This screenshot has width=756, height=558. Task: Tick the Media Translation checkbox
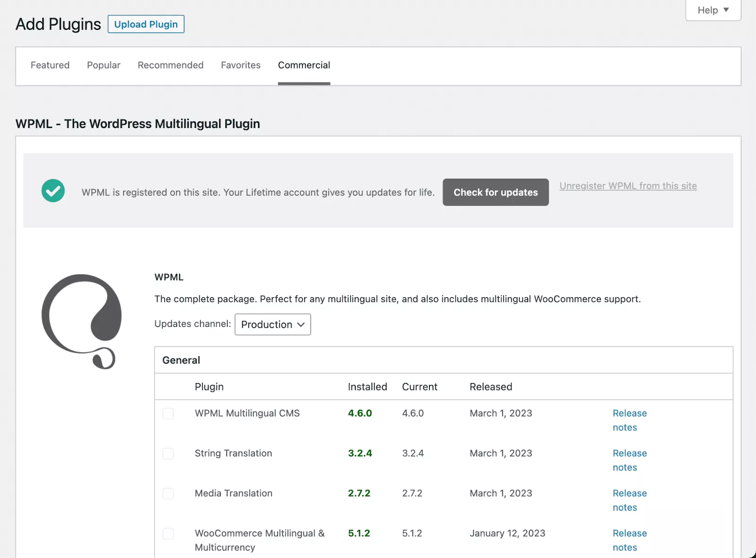168,494
